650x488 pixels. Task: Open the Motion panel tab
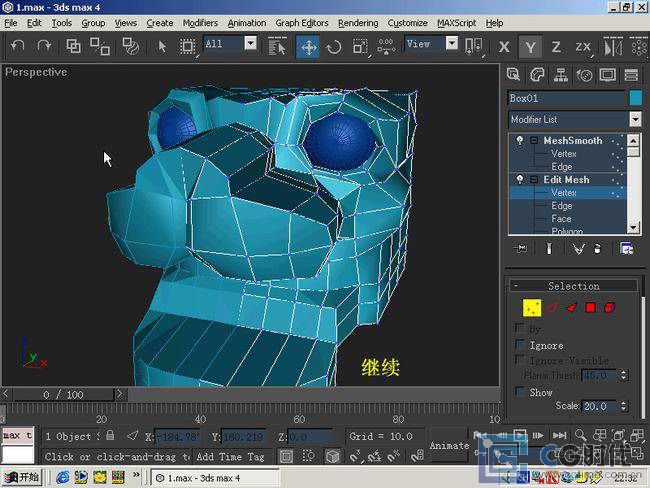pos(585,75)
